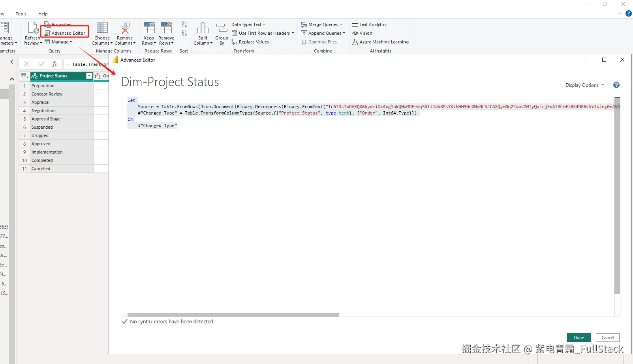Click the help icon in the Advanced Editor dialog
Viewport: 633px width, 364px height.
point(616,85)
